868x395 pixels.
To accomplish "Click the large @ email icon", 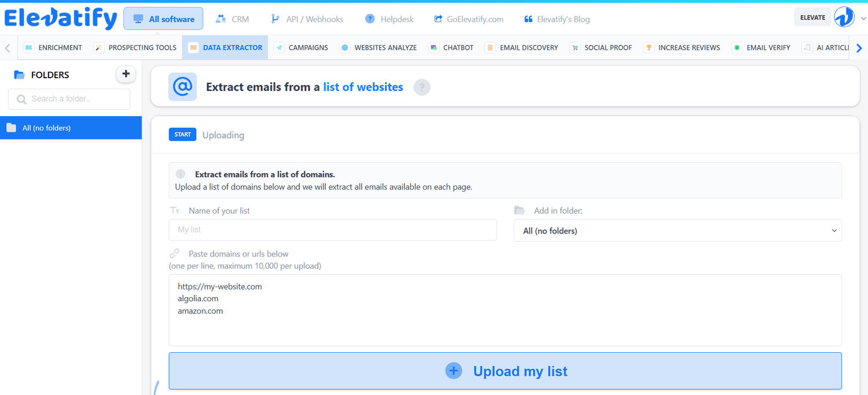I will click(x=182, y=87).
